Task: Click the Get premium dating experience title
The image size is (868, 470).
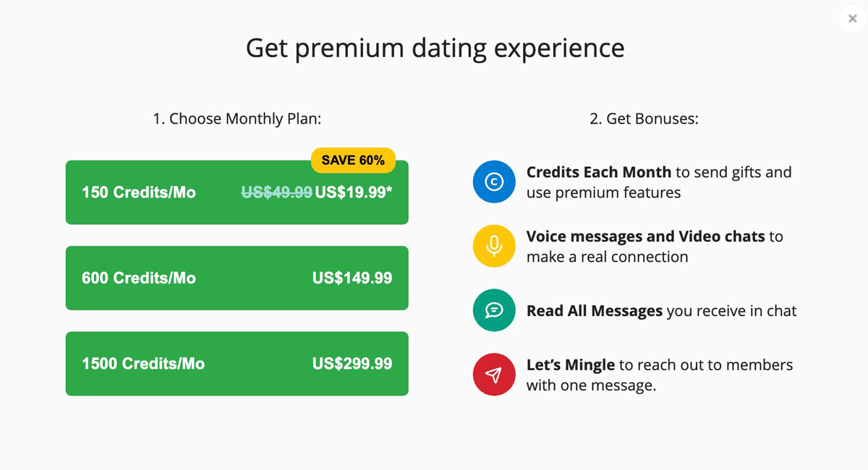Action: click(435, 48)
